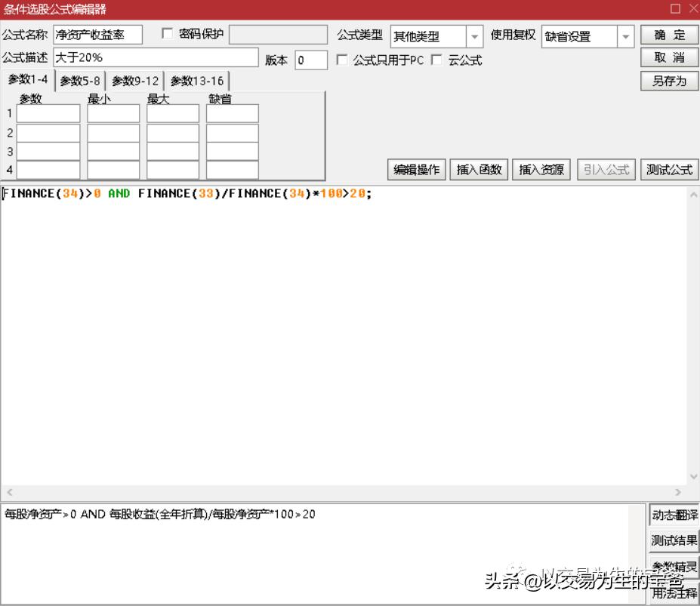
Task: Click the 插入函数 insert function button
Action: click(x=479, y=170)
